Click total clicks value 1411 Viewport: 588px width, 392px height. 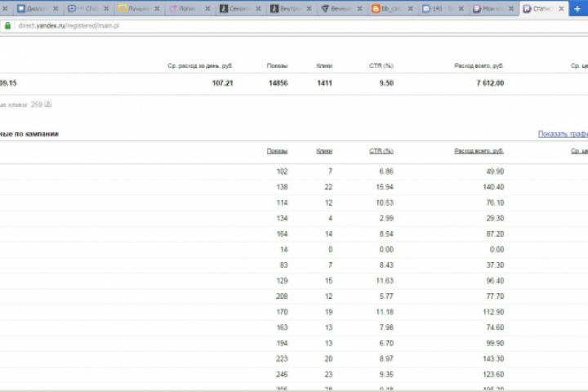(x=325, y=83)
